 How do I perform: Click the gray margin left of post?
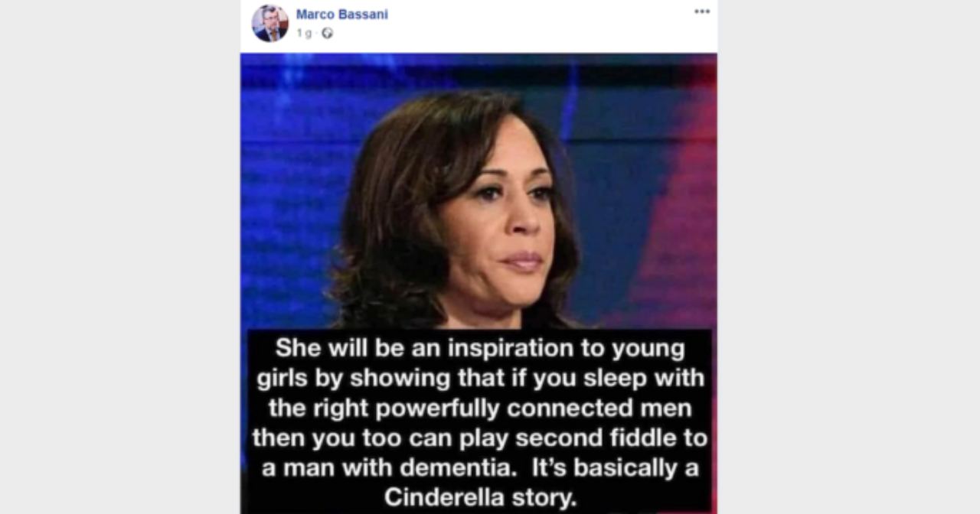coord(120,257)
